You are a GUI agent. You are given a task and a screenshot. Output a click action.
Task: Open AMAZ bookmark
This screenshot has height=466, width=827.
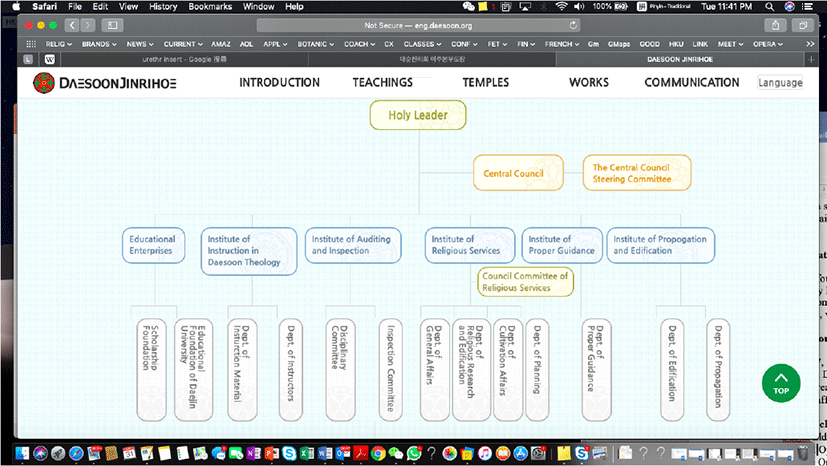pos(220,44)
